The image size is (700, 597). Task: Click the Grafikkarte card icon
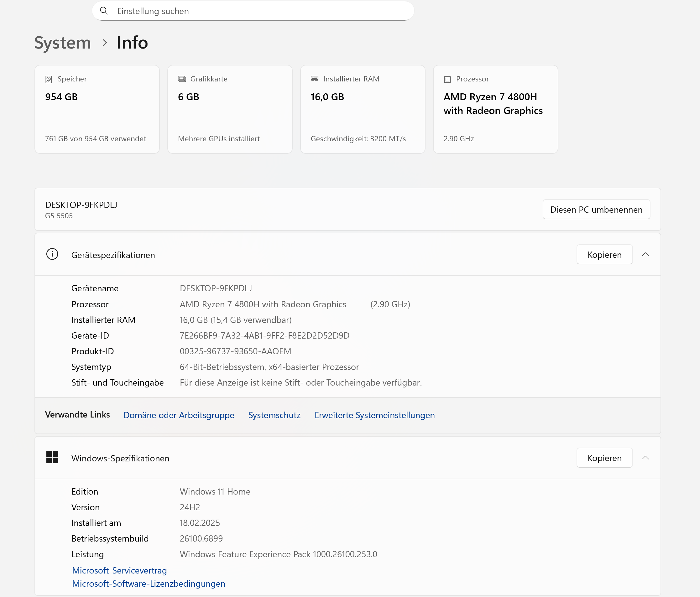point(182,79)
